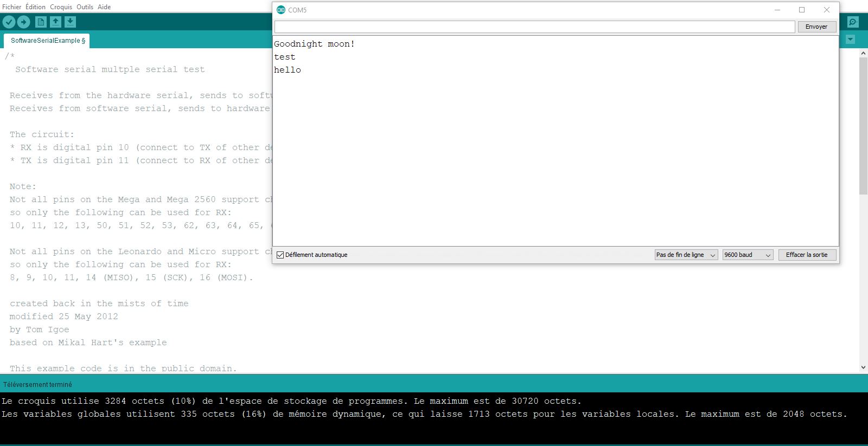
Task: Expand the sketch tab menu arrow
Action: pos(850,40)
